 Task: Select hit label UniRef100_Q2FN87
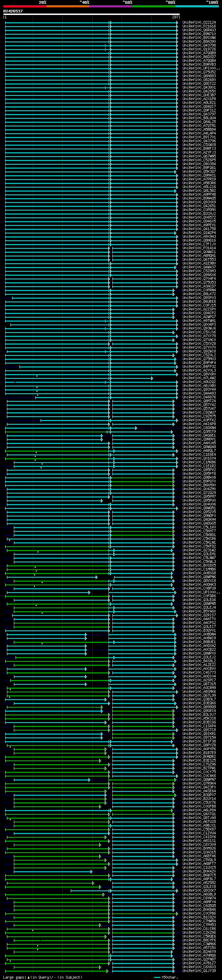tap(199, 960)
